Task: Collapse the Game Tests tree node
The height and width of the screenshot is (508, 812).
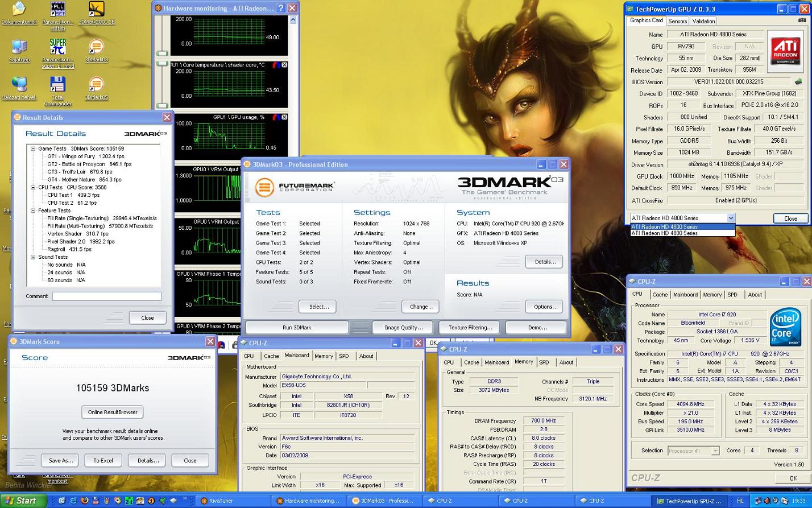Action: tap(33, 148)
